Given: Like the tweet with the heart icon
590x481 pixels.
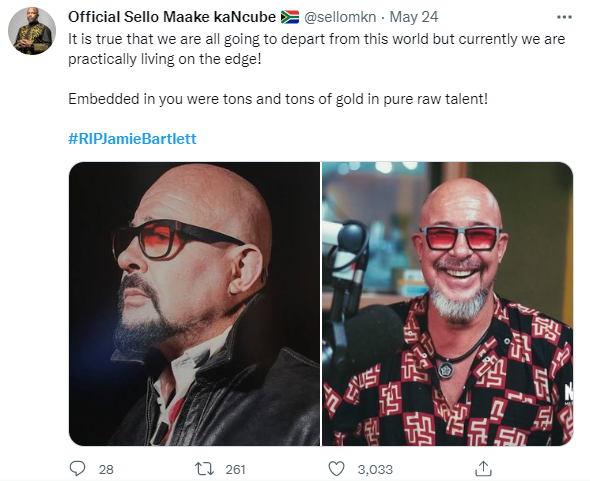Looking at the screenshot, I should click(x=336, y=469).
